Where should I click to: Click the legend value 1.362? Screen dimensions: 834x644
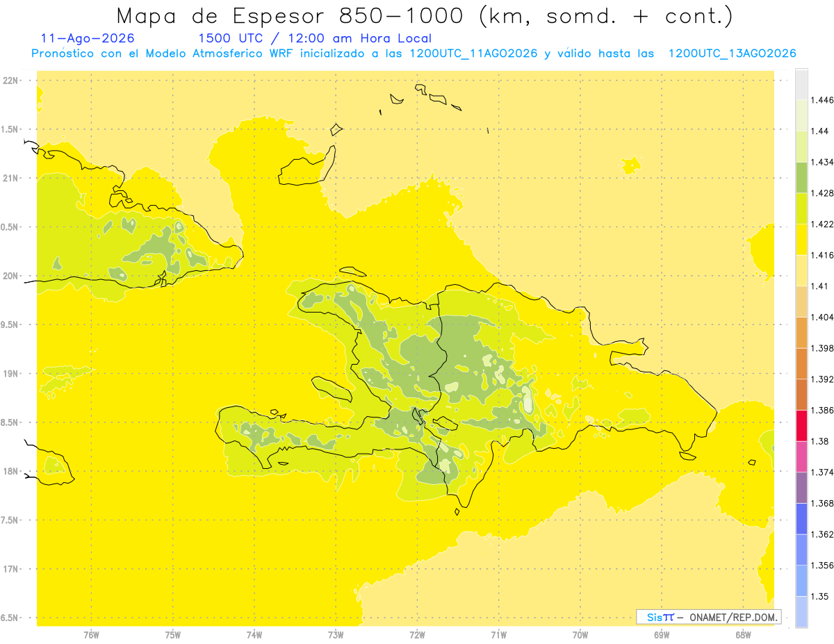[x=822, y=534]
